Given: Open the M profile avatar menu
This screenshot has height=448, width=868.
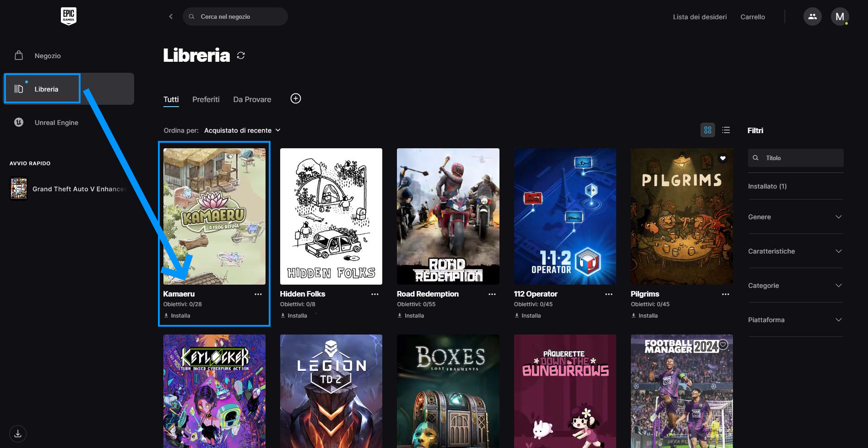Looking at the screenshot, I should [840, 16].
